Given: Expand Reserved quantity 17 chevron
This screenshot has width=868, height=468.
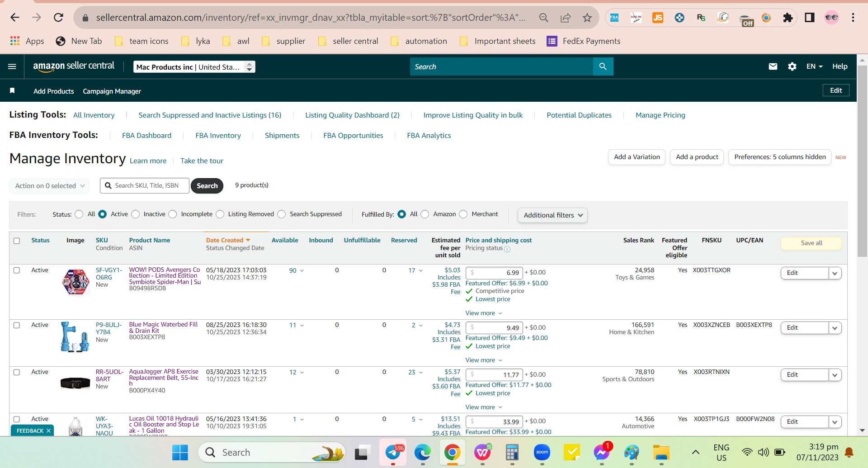Looking at the screenshot, I should tap(421, 270).
